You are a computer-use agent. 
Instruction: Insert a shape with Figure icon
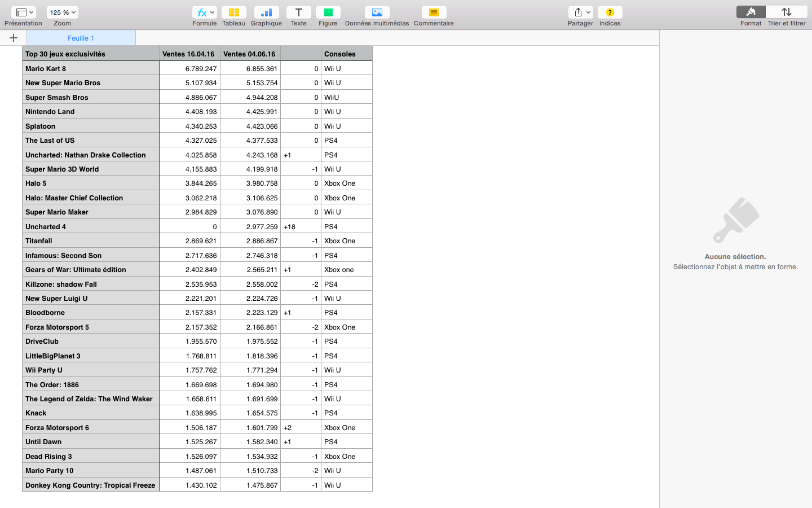click(328, 12)
